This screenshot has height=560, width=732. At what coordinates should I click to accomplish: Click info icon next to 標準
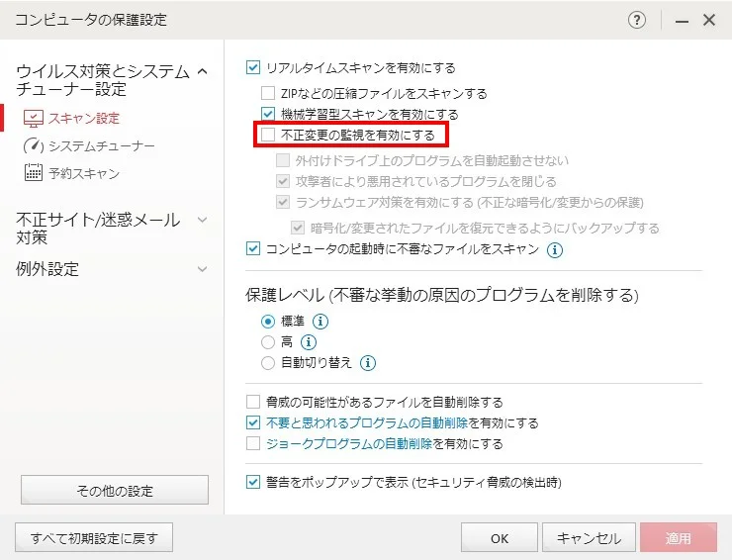coord(320,322)
